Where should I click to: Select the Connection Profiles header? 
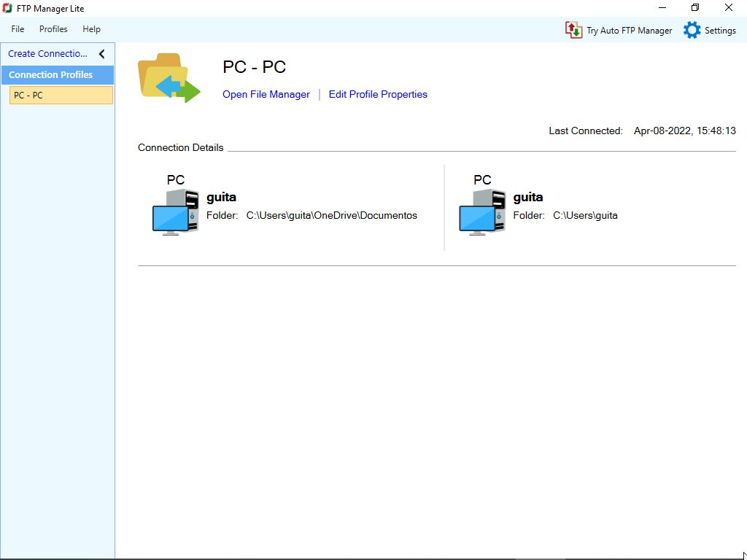(58, 75)
